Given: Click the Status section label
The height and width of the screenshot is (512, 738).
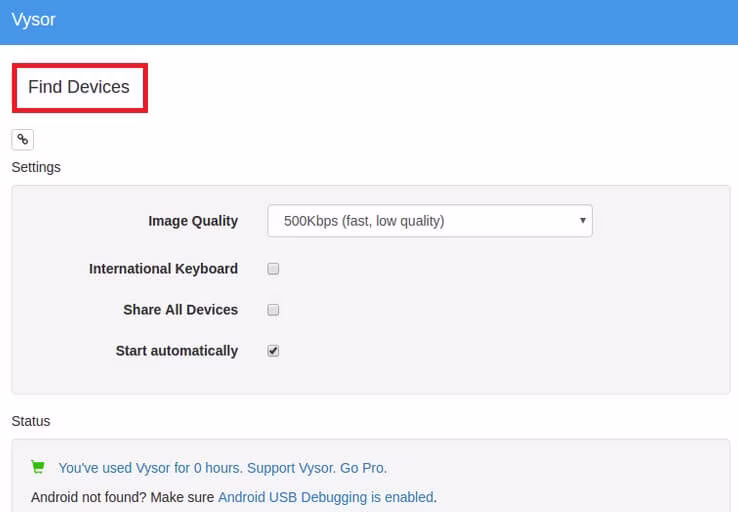Looking at the screenshot, I should tap(31, 421).
